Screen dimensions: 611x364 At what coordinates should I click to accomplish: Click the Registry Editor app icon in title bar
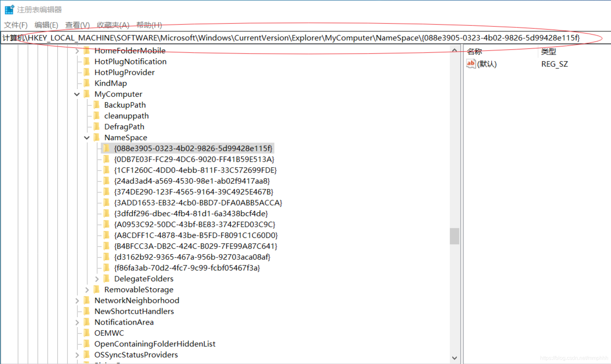[9, 10]
